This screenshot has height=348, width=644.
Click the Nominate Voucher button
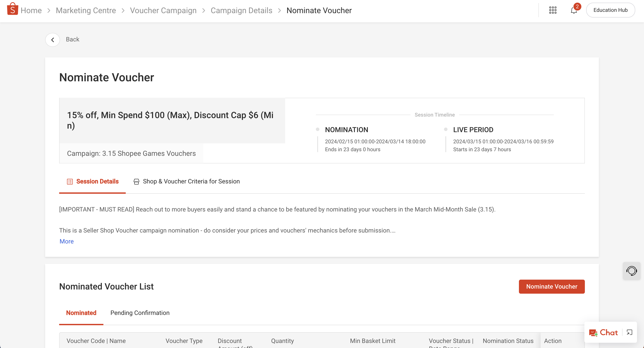coord(552,286)
